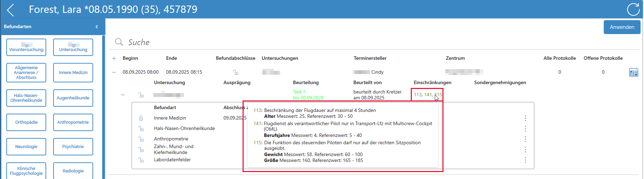Select Innere Medizin row in Befundart list

[x=170, y=118]
